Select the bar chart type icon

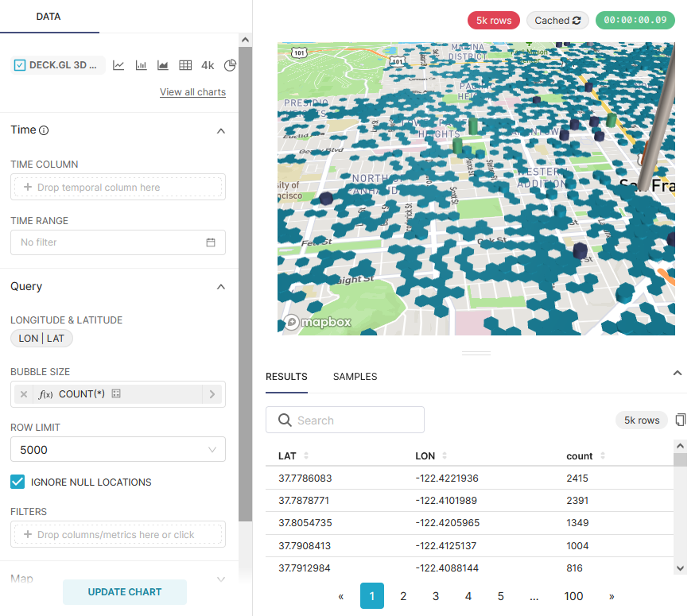click(141, 65)
